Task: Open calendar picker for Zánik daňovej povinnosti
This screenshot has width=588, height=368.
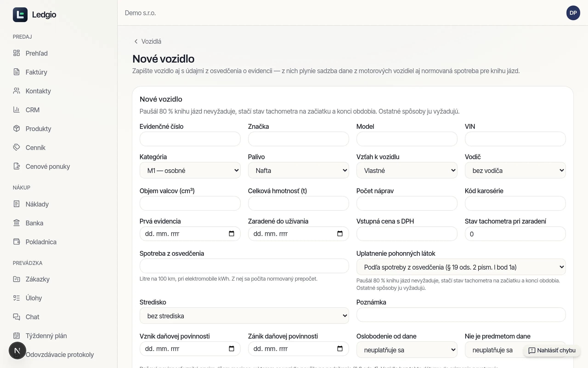Action: pos(340,348)
